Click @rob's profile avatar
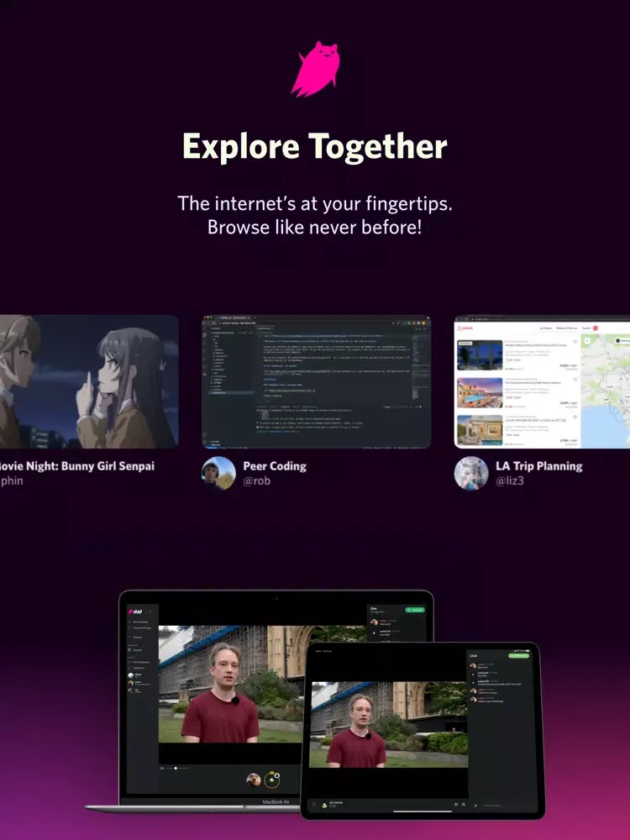This screenshot has height=840, width=630. pyautogui.click(x=218, y=473)
